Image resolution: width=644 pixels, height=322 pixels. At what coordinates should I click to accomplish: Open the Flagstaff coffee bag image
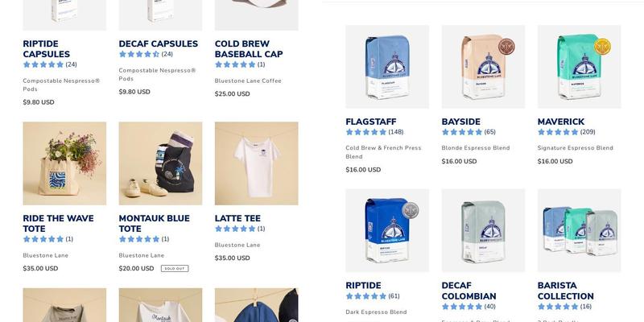tap(387, 67)
